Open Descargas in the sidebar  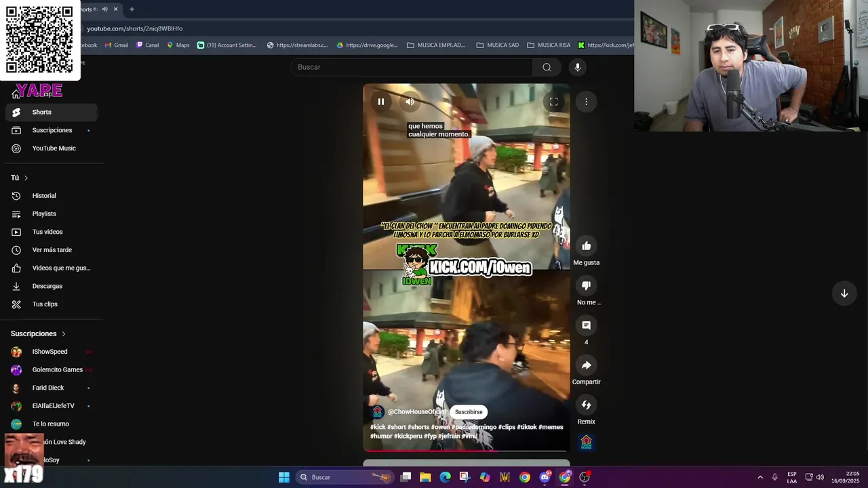click(52, 286)
